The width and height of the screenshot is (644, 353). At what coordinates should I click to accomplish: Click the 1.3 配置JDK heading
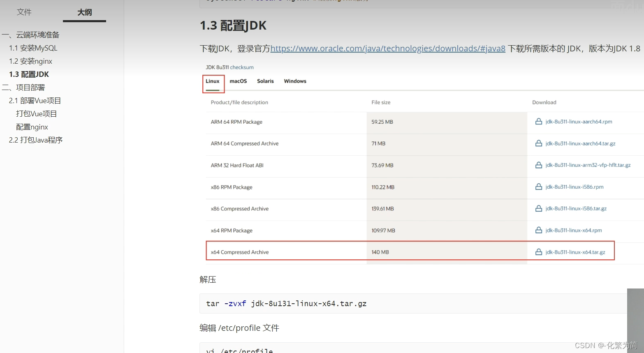(x=233, y=26)
